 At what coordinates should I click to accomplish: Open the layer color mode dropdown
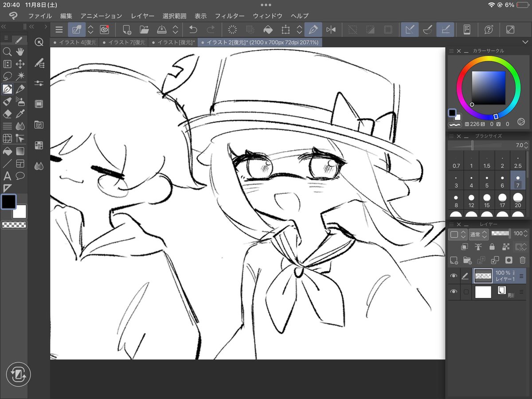coord(458,234)
